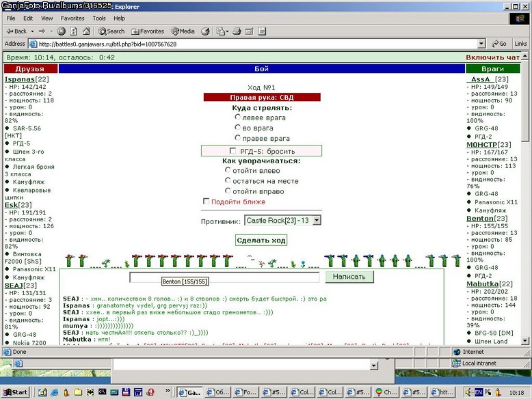532x399 pixels.
Task: Go to the Home page
Action: [x=87, y=31]
